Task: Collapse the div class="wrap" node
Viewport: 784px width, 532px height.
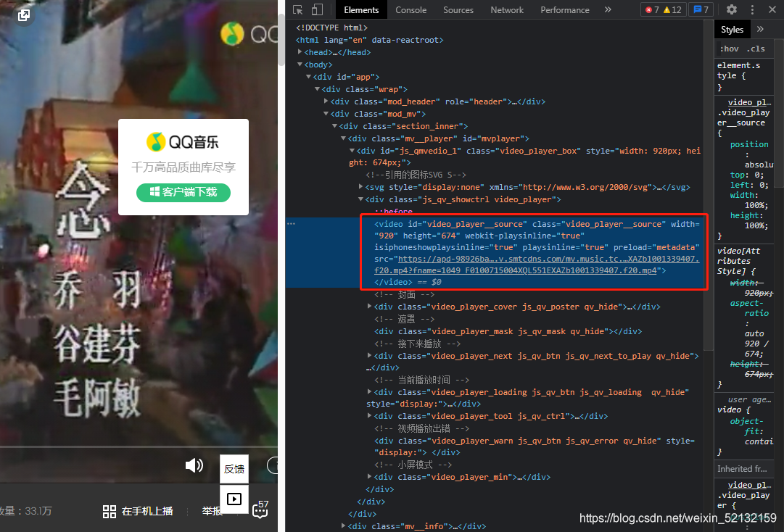Action: 317,89
